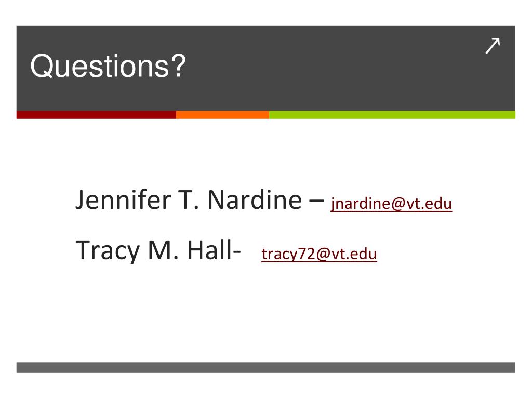The width and height of the screenshot is (532, 399).
Task: Click the long dash after Nardine
Action: [x=316, y=201]
